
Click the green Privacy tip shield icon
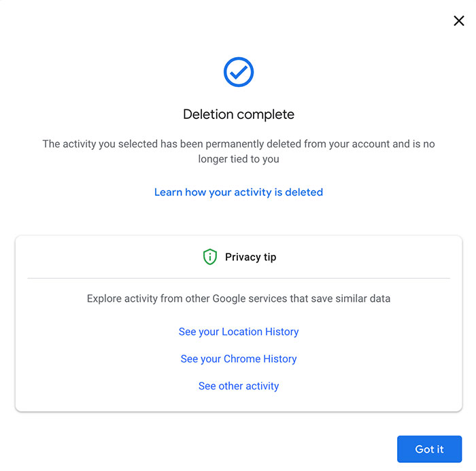click(x=210, y=257)
